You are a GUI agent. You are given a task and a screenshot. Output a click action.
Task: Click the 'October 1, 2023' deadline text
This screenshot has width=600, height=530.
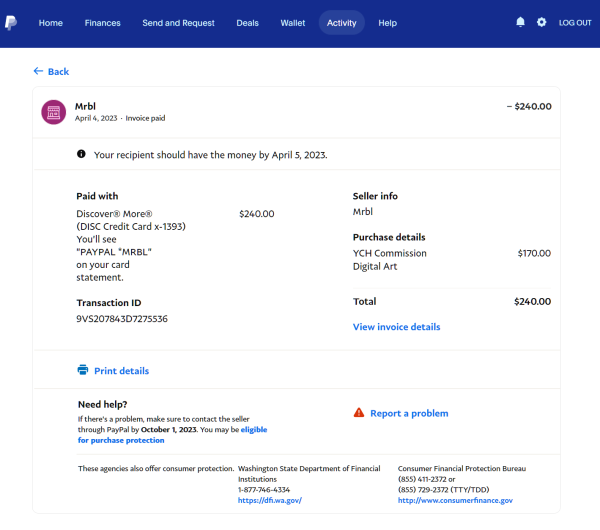click(168, 429)
